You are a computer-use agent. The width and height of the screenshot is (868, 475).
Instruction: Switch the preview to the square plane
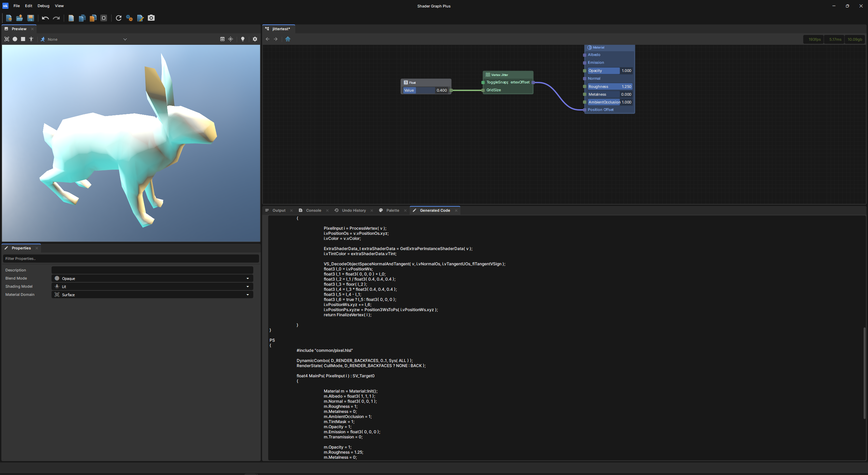(x=23, y=39)
